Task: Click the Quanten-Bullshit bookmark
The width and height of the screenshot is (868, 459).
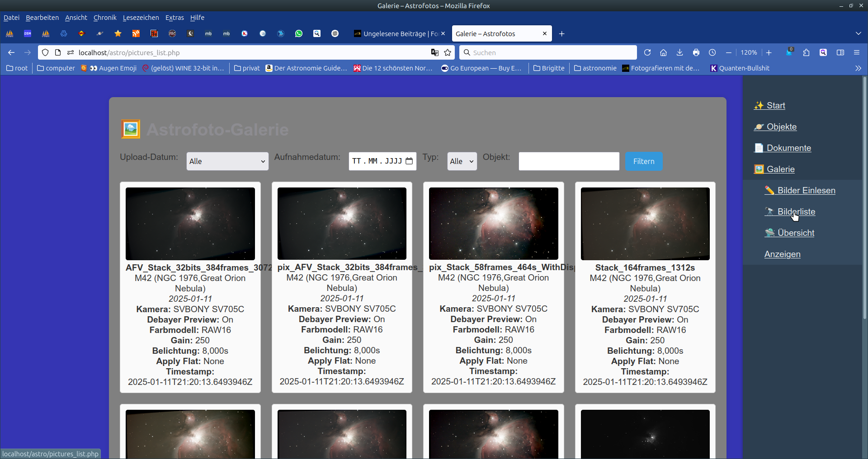Action: tap(740, 68)
